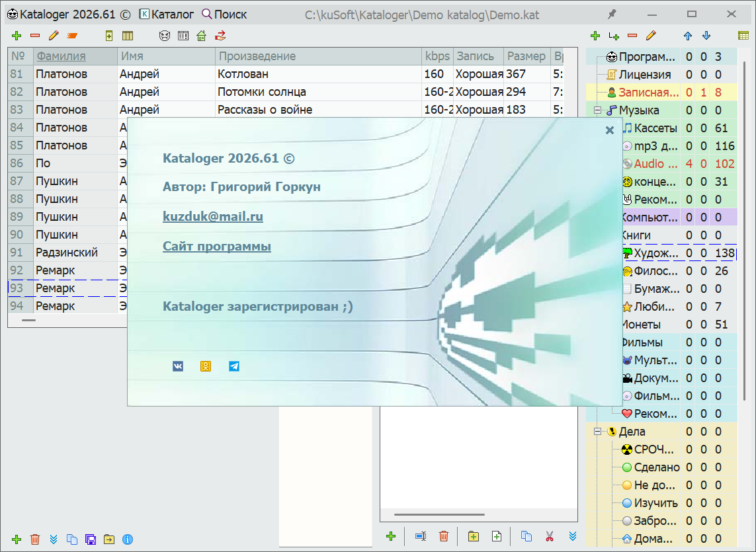Click the green house icon in toolbar

tap(202, 36)
